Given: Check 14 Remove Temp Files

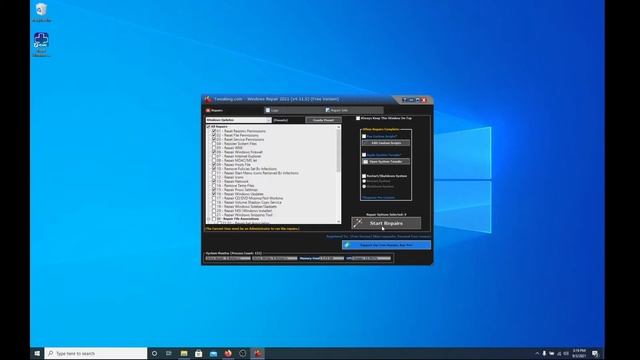Looking at the screenshot, I should coord(213,185).
